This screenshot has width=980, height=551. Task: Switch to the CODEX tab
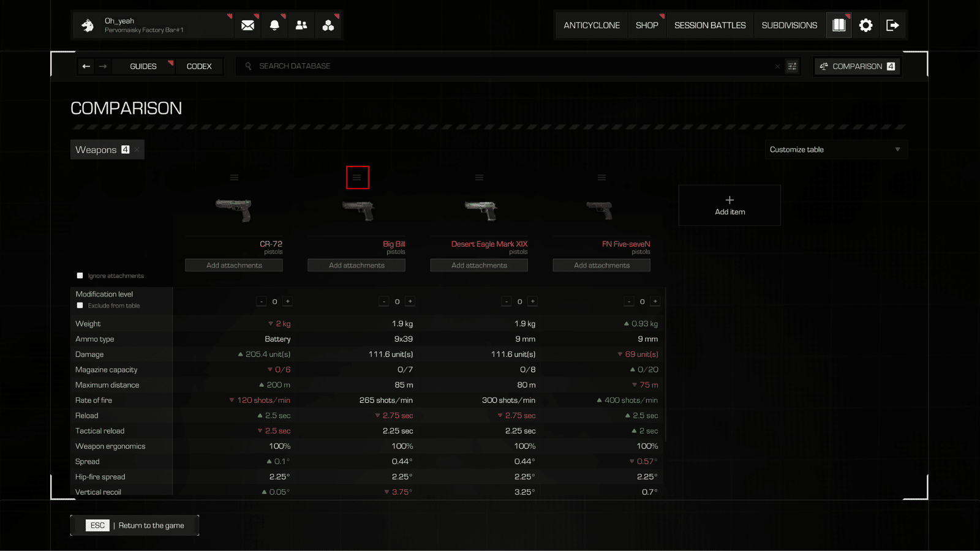coord(199,66)
